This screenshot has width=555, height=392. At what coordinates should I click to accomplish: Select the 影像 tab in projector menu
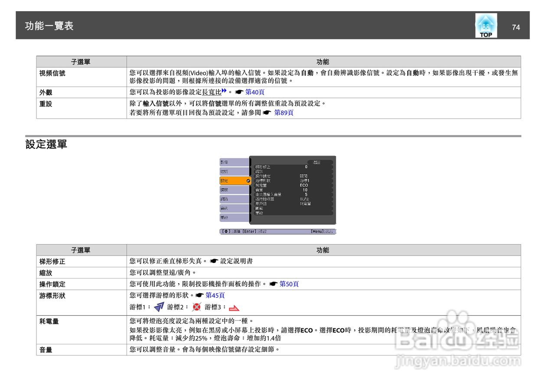pyautogui.click(x=234, y=162)
